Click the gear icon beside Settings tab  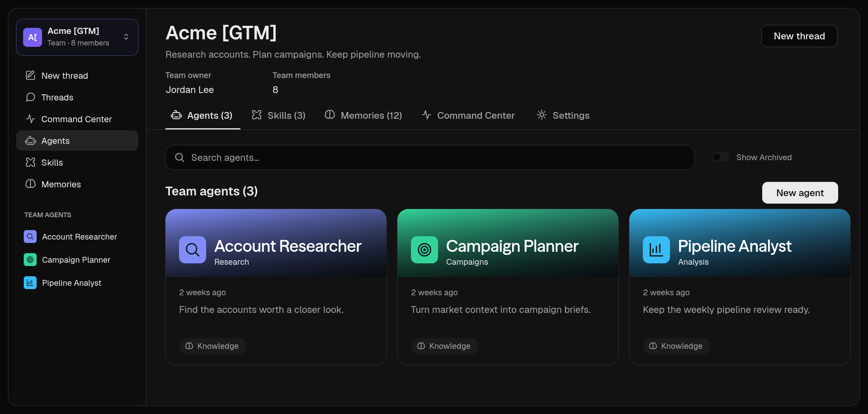(x=542, y=115)
